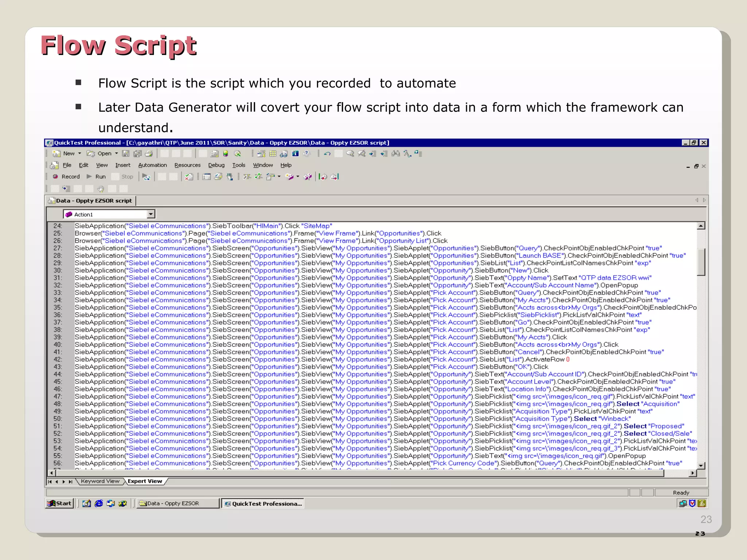The width and height of the screenshot is (747, 560).
Task: Open the Insert menu
Action: (x=123, y=165)
